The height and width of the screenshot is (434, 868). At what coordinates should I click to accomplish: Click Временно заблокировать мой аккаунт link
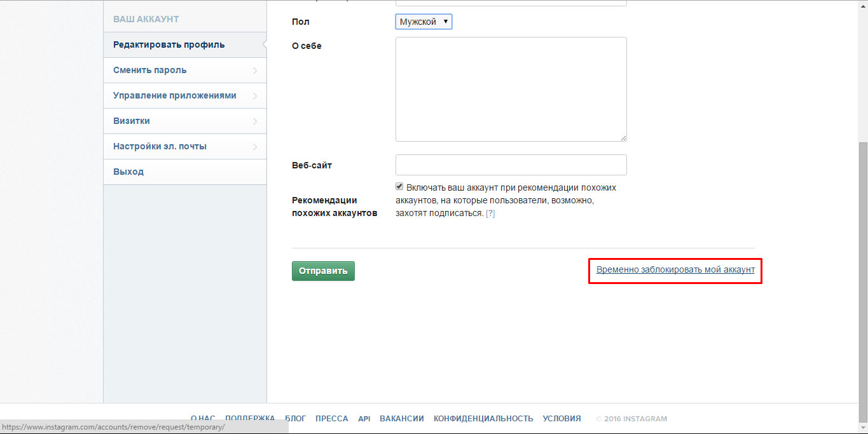click(x=675, y=269)
